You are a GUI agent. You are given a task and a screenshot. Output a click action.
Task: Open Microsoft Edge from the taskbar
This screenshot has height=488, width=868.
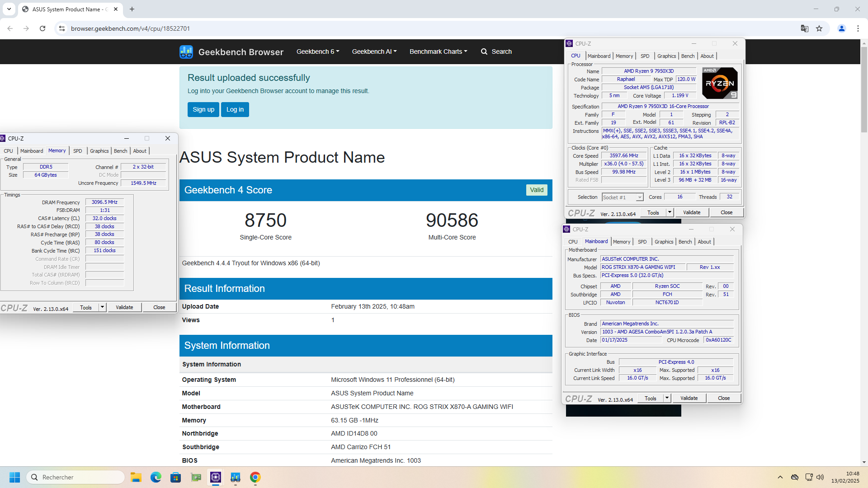coord(156,477)
